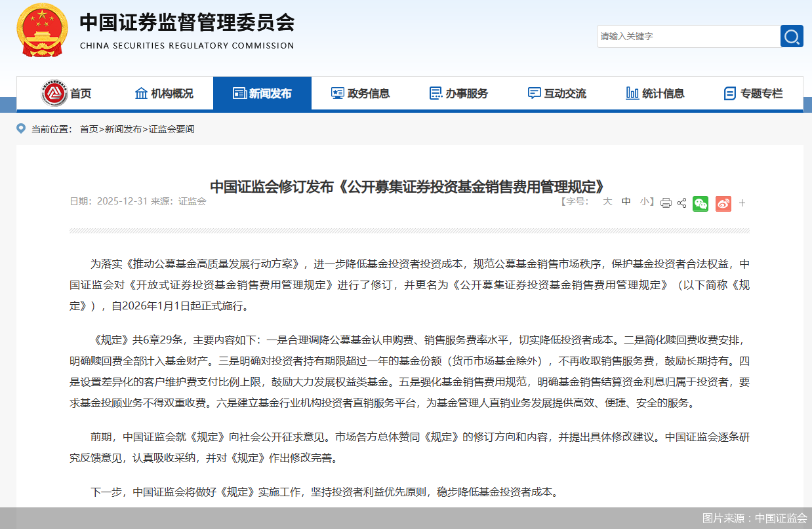Share article via the Weibo icon
The width and height of the screenshot is (812, 529).
pyautogui.click(x=723, y=203)
